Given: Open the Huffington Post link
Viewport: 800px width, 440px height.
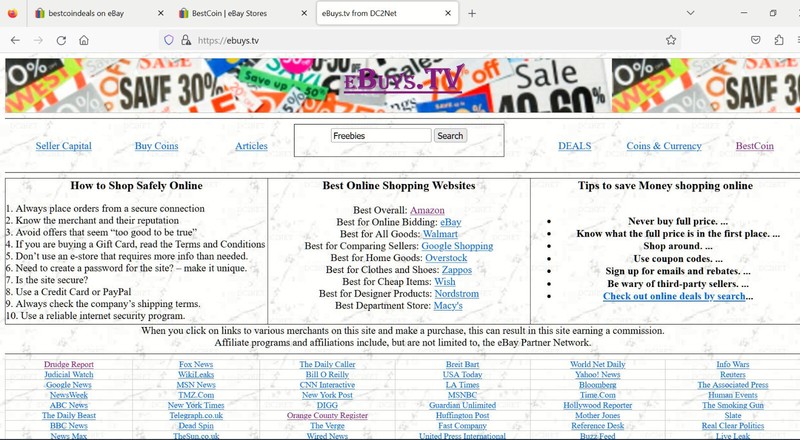Looking at the screenshot, I should pos(462,415).
